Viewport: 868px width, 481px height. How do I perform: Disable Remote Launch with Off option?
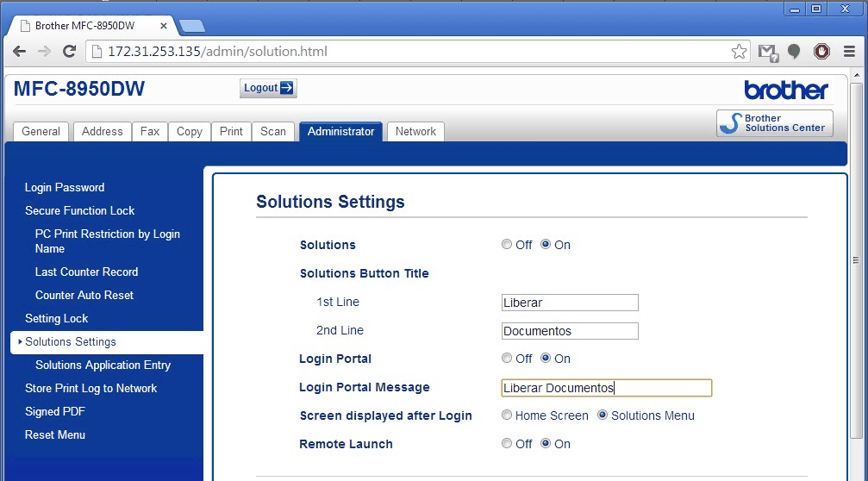tap(507, 444)
